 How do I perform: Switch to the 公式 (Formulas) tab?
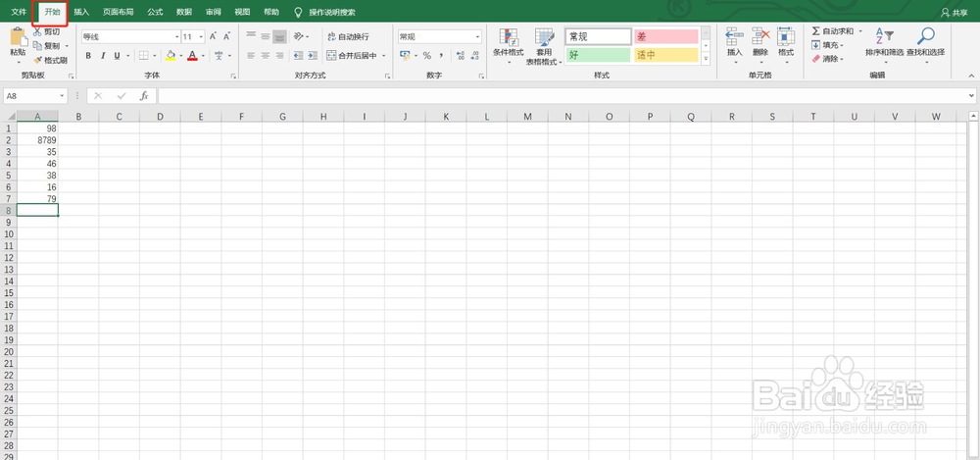pyautogui.click(x=155, y=12)
